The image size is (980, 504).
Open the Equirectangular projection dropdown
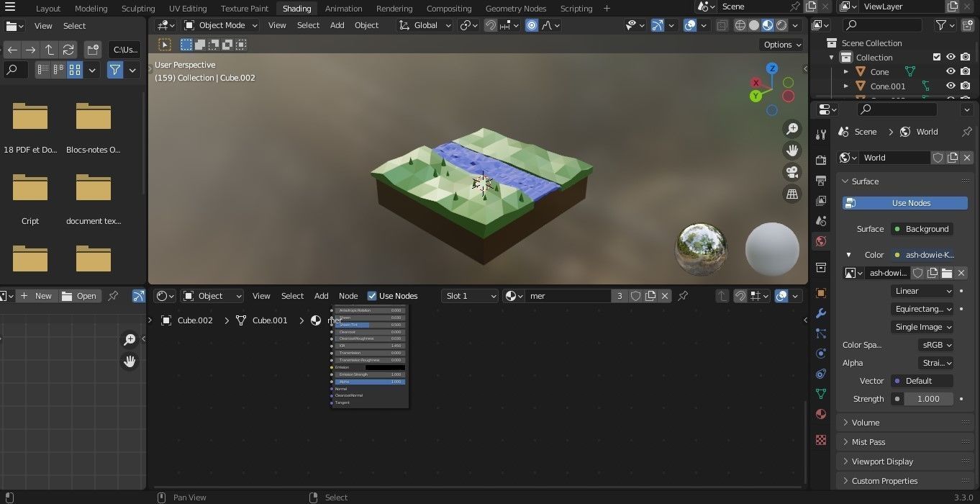pos(922,309)
